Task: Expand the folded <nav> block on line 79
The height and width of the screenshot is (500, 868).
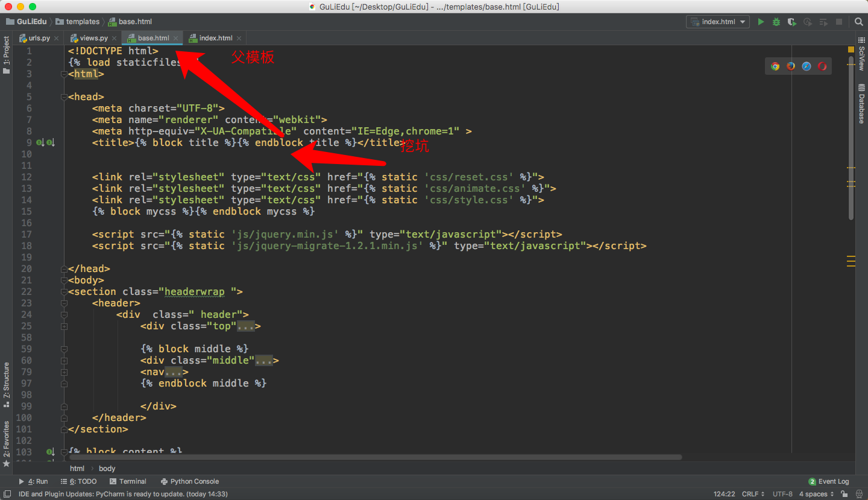Action: coord(64,372)
